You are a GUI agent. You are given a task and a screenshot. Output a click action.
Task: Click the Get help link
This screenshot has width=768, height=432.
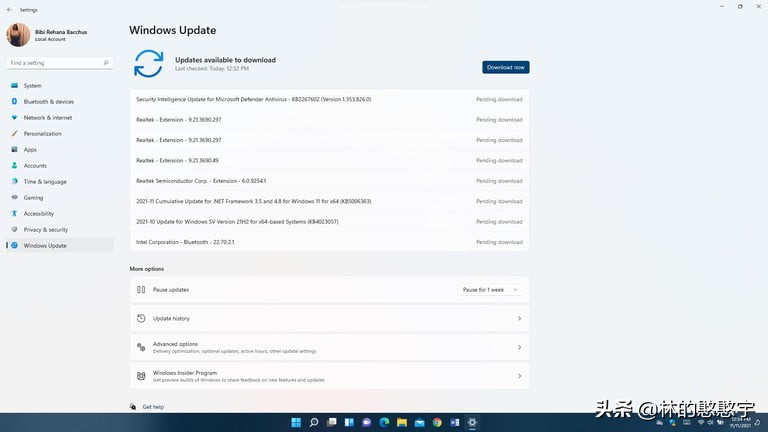point(153,407)
